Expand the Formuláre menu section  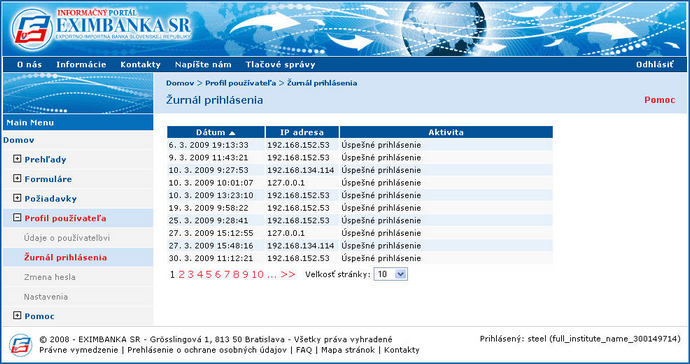(x=17, y=178)
